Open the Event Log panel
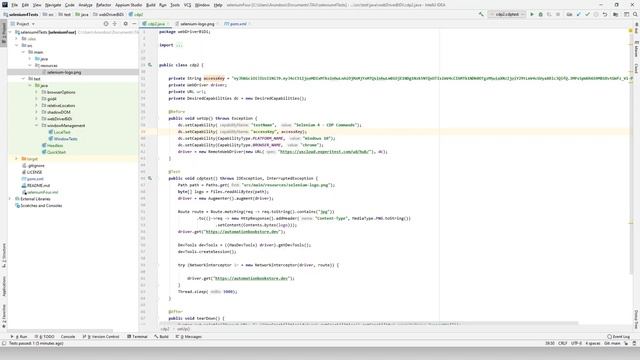Viewport: 640px width, 360px height. click(x=618, y=337)
